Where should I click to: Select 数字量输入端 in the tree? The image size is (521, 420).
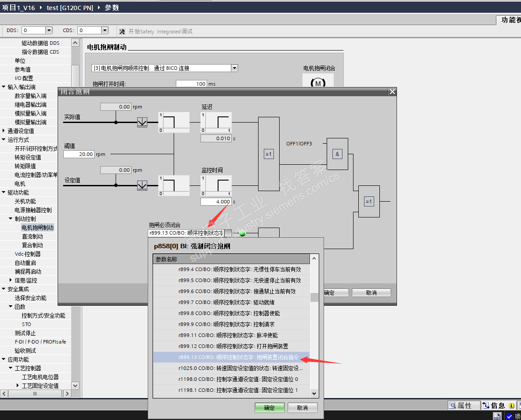31,96
